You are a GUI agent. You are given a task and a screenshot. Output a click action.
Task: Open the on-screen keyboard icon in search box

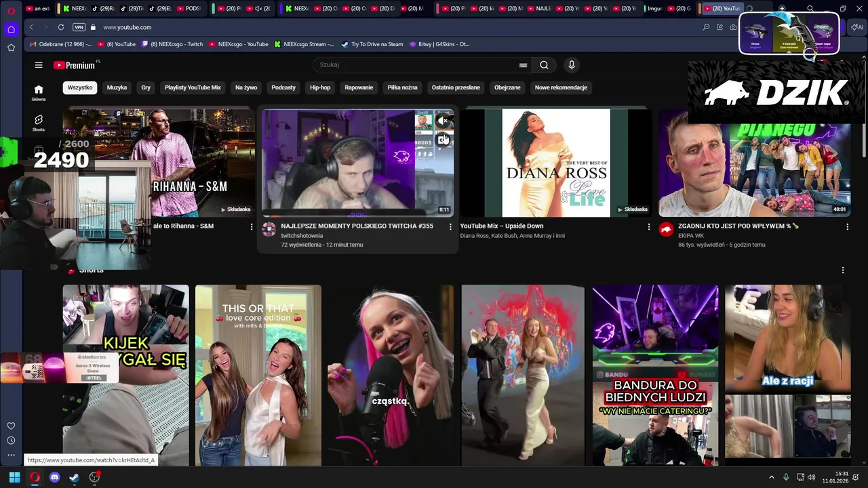pos(523,65)
